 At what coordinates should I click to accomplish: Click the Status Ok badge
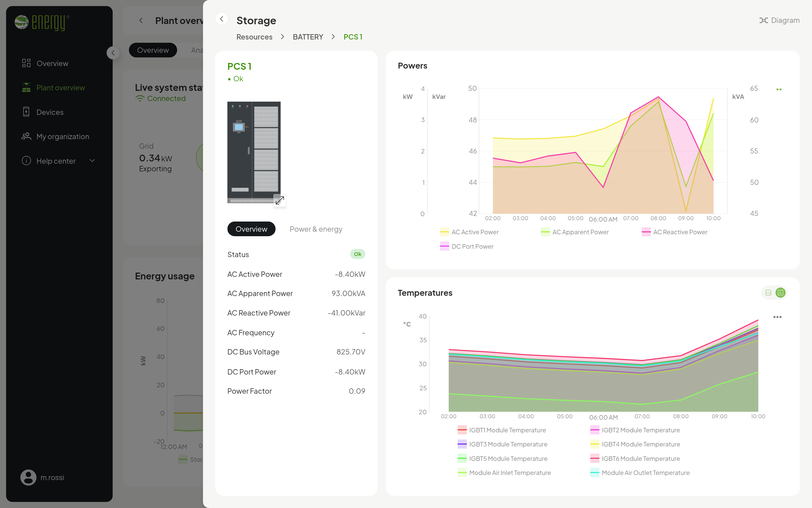[x=357, y=254]
